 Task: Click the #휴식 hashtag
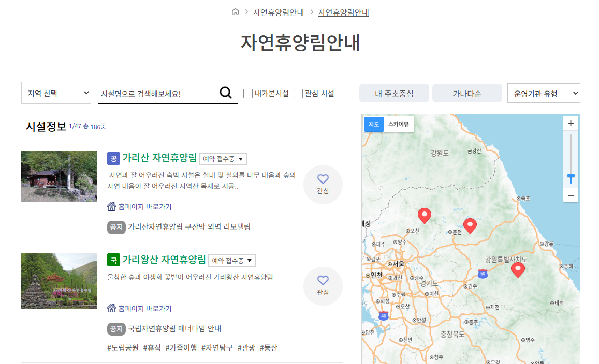(152, 347)
